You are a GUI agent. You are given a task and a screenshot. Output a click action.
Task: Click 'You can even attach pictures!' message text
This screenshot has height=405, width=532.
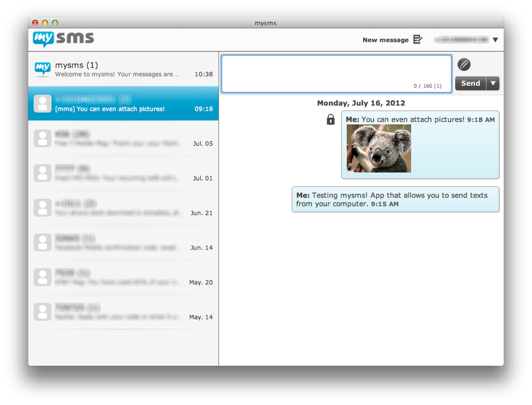point(413,120)
